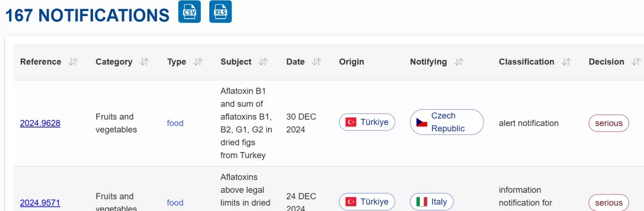Sort table by Subject column
This screenshot has width=644, height=211.
pos(263,62)
